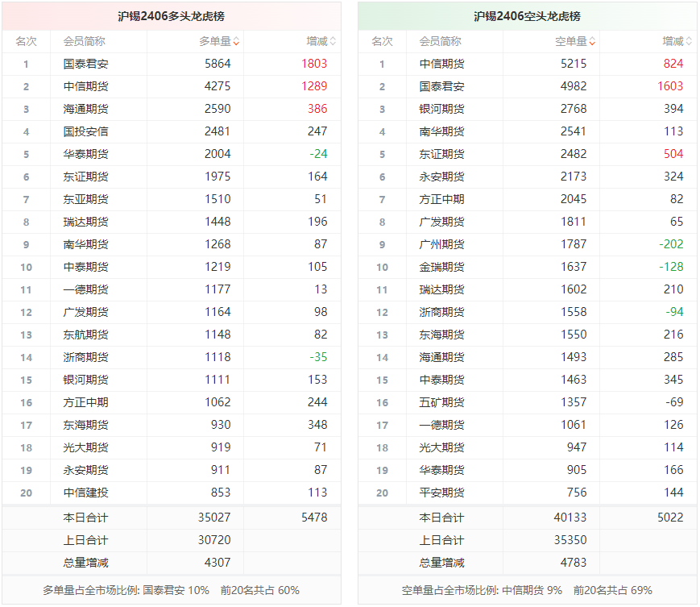The image size is (700, 607).
Task: Click red change value 1289
Action: tap(314, 86)
